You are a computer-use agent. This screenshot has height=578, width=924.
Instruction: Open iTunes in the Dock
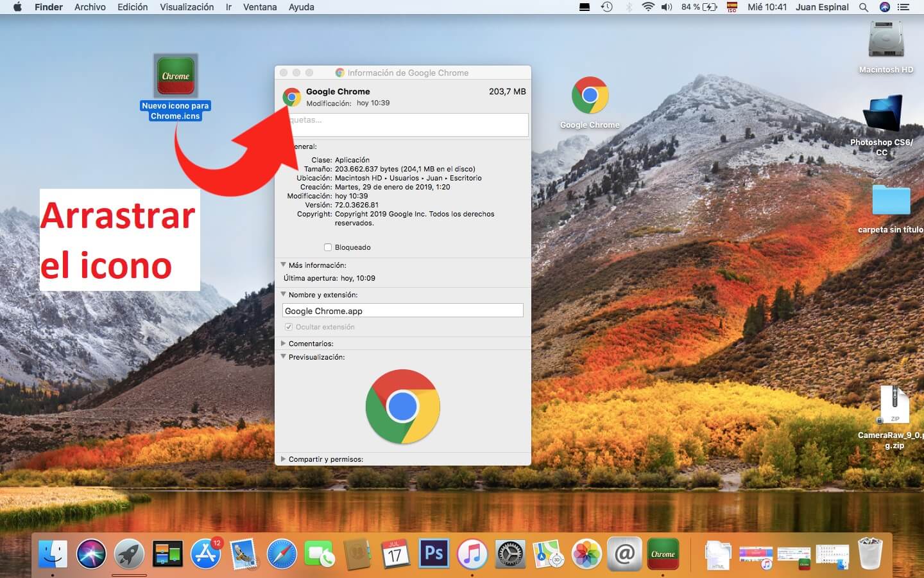[x=472, y=554]
